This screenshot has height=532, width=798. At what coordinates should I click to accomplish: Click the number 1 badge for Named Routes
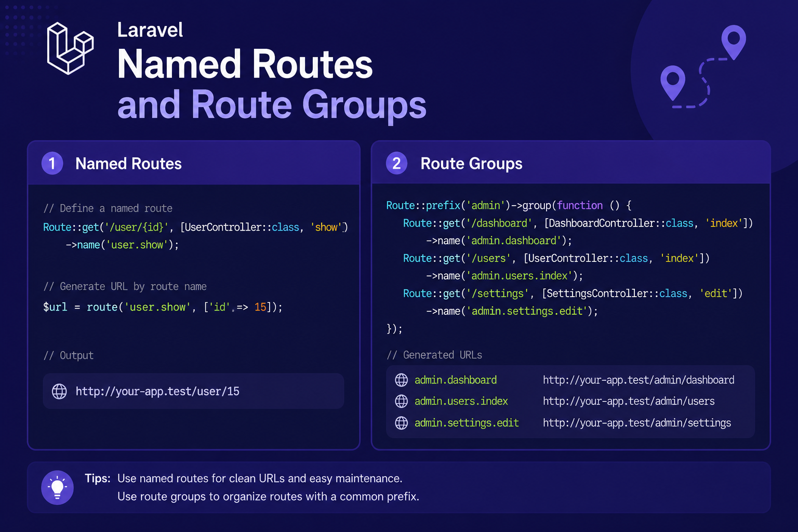pos(52,163)
